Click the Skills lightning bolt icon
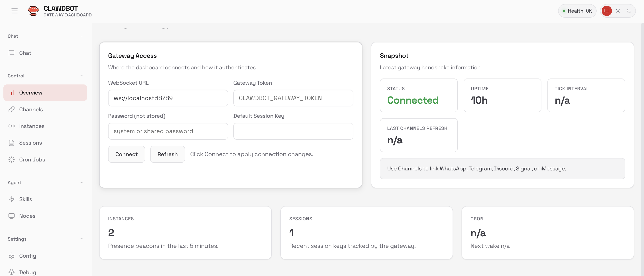 click(12, 199)
